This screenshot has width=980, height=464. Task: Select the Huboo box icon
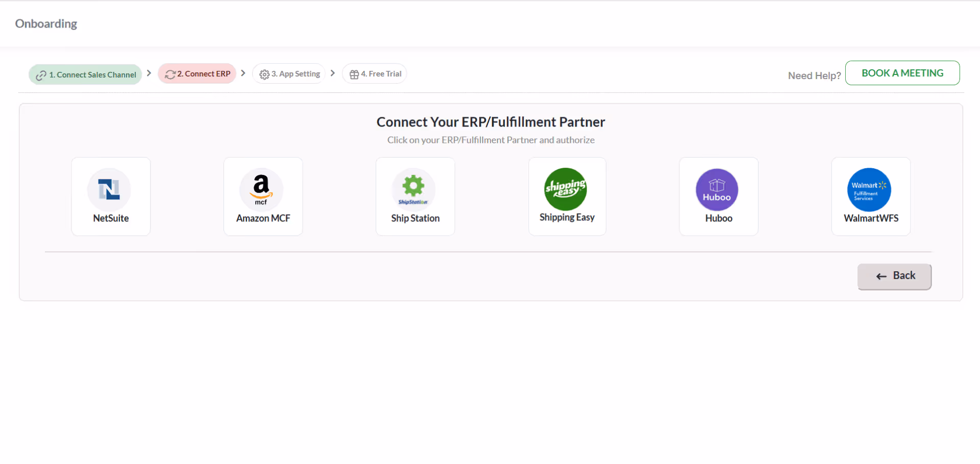717,189
